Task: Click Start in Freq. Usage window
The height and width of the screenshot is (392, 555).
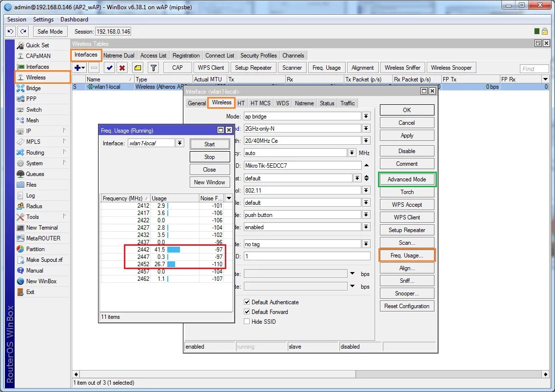Action: pos(210,144)
